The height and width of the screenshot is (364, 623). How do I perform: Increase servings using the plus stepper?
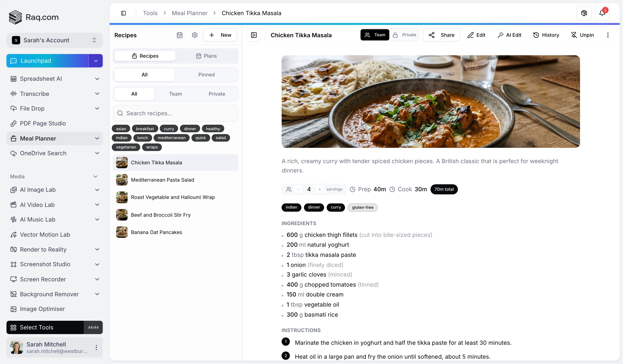pos(320,189)
